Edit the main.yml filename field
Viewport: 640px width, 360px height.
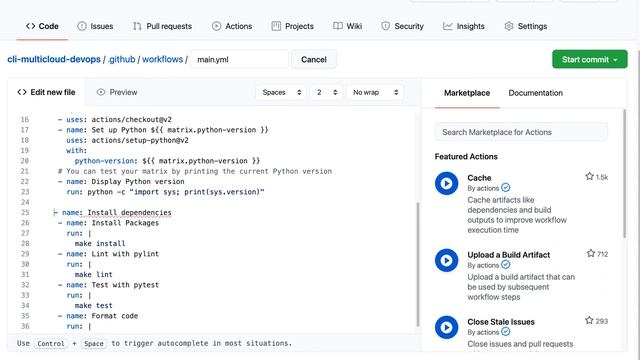(240, 60)
